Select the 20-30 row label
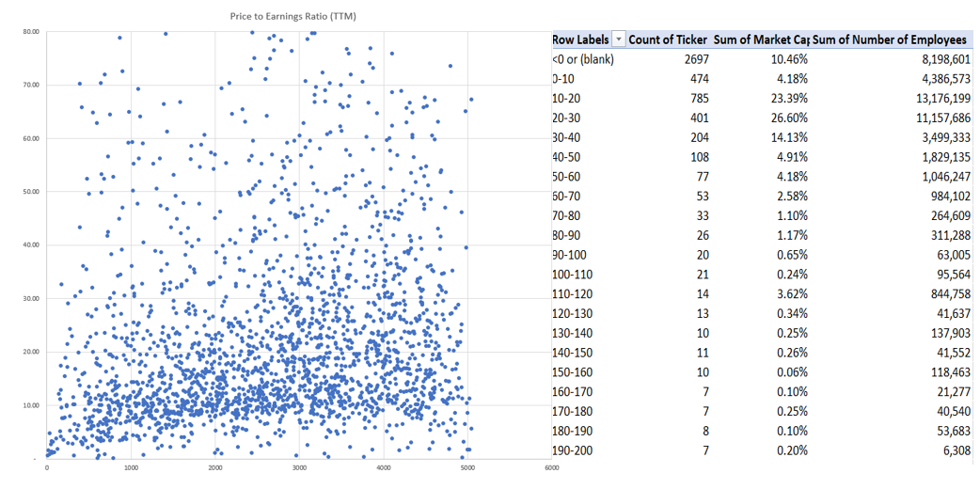This screenshot has width=980, height=489. 568,118
